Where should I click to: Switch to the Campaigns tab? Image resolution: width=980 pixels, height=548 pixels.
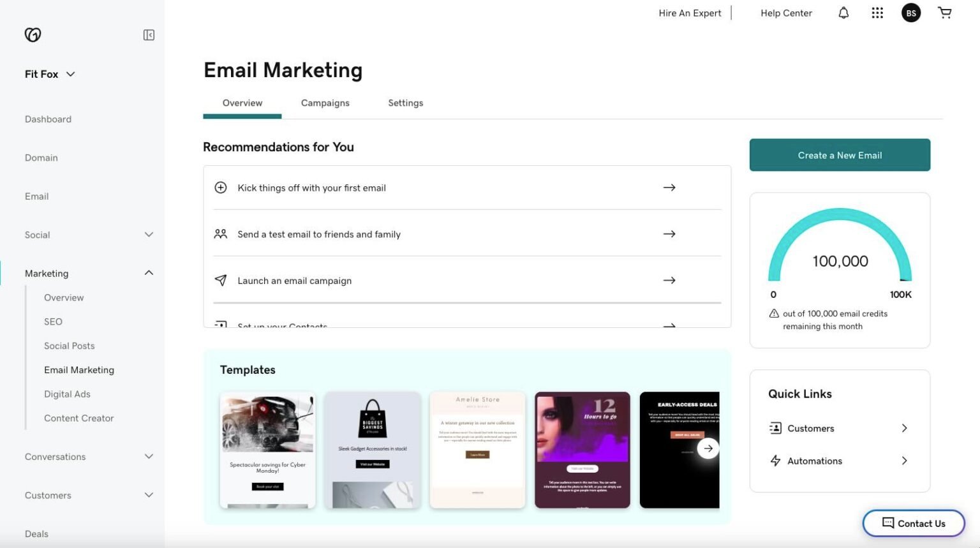point(325,103)
